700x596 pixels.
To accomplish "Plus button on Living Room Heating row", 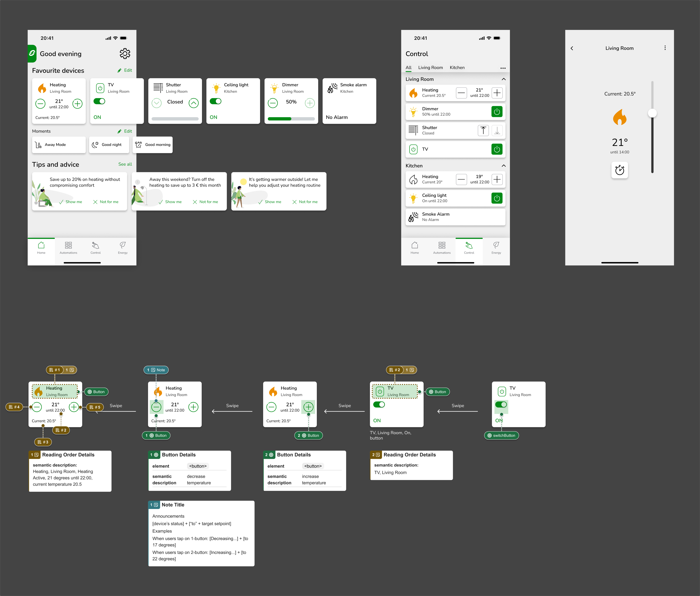I will coord(497,93).
